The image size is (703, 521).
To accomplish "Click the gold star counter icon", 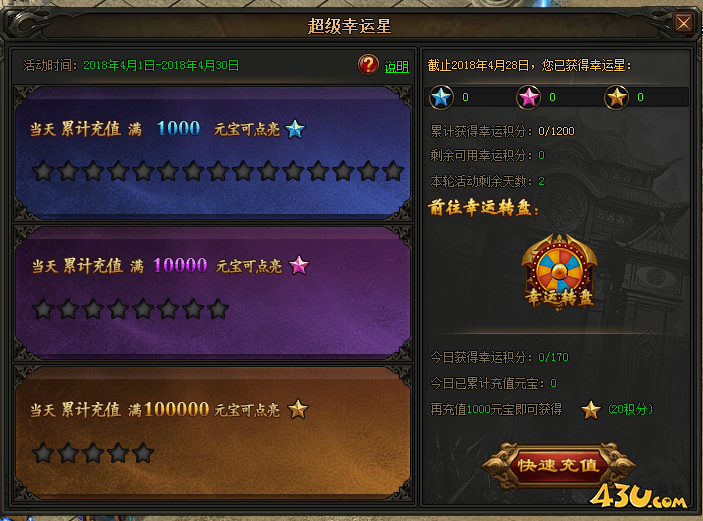I will [x=616, y=97].
